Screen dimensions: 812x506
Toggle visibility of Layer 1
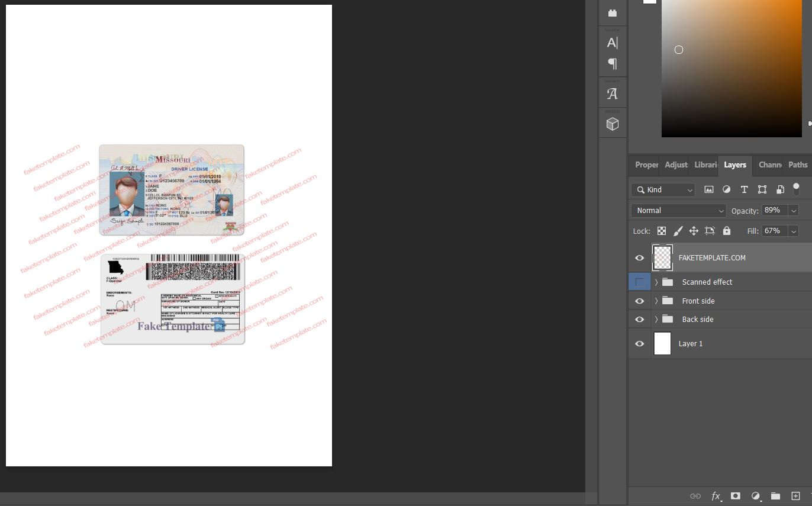pos(640,344)
